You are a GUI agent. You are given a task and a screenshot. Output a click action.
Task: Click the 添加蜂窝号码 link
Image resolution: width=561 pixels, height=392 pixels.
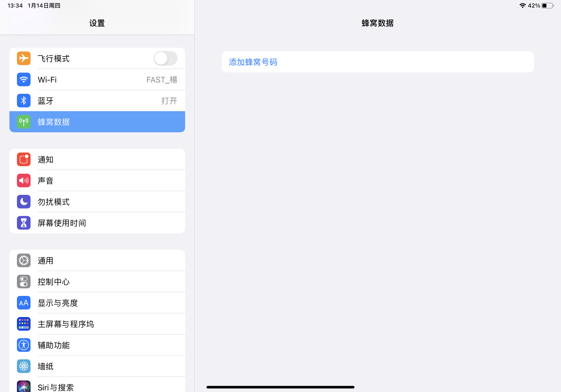(253, 62)
